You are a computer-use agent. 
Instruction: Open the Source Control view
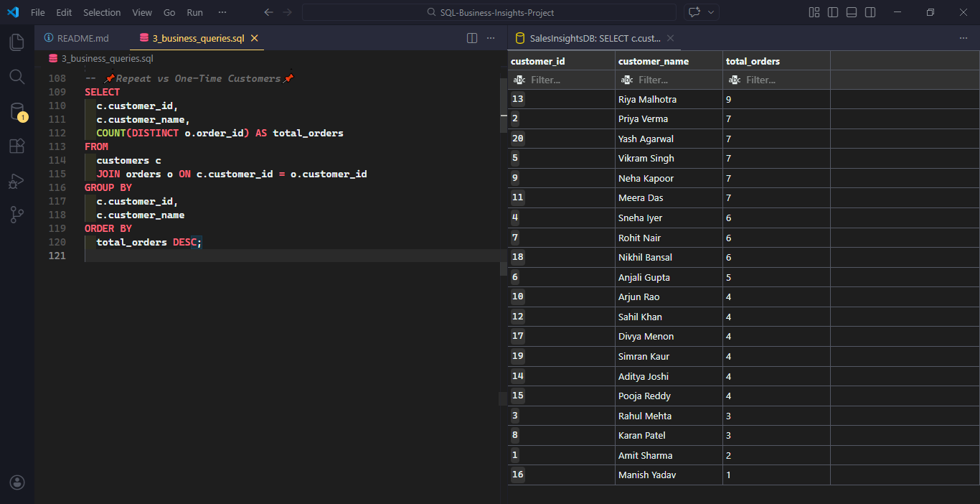(x=17, y=215)
